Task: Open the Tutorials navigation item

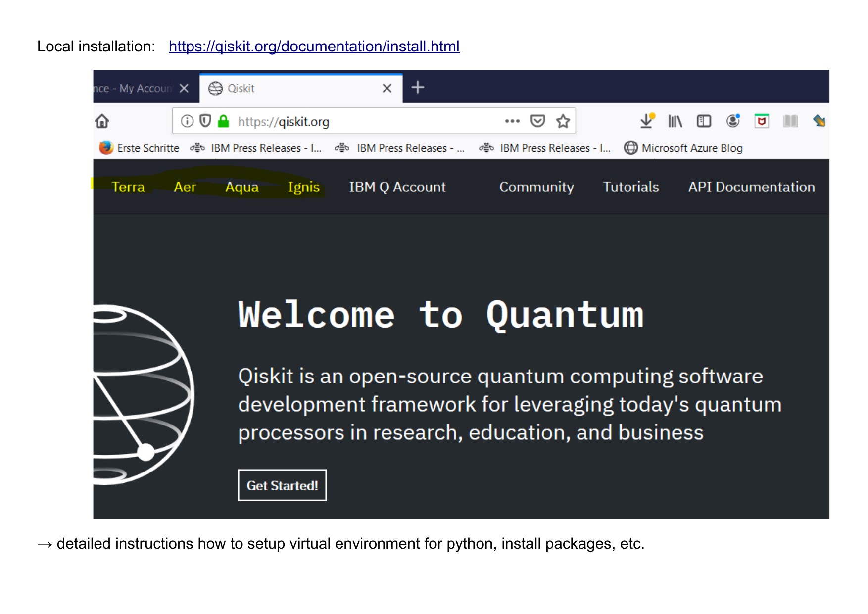Action: pyautogui.click(x=630, y=187)
